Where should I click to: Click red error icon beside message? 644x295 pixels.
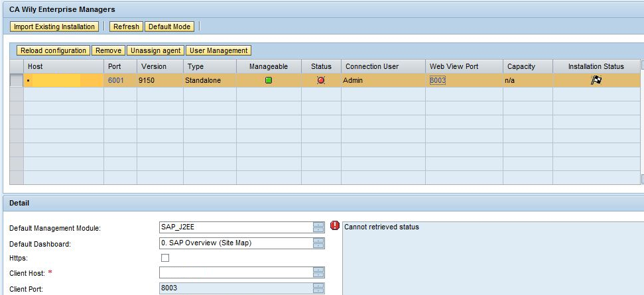tap(335, 225)
